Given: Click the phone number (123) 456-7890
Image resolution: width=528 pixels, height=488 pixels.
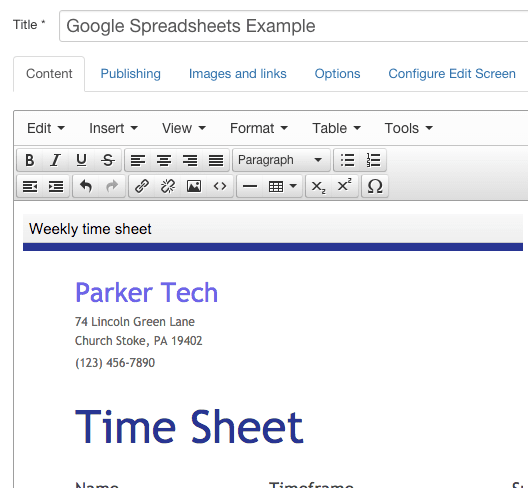Looking at the screenshot, I should (115, 363).
